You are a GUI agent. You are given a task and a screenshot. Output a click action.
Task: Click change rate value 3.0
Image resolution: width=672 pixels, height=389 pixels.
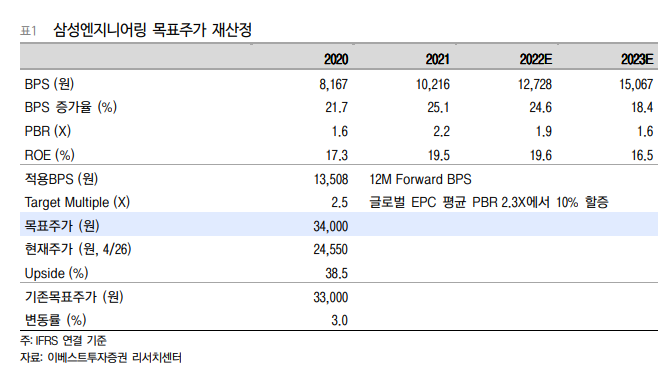point(339,321)
